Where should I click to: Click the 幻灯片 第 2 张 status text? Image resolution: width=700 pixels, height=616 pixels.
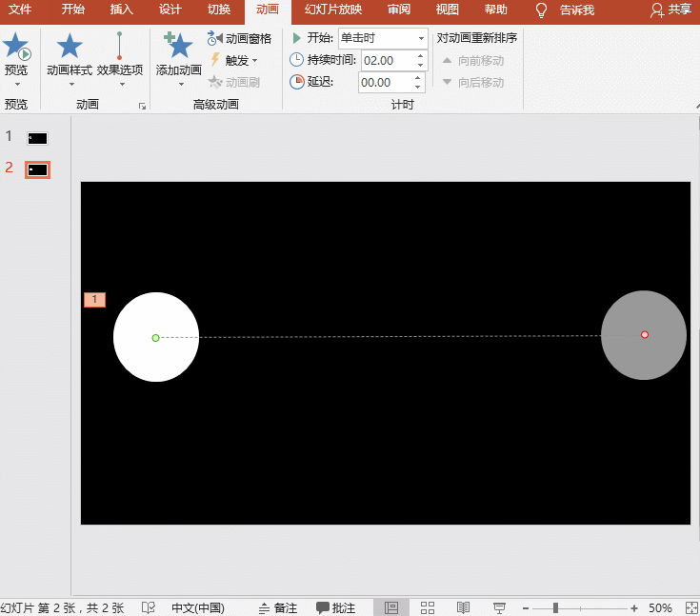(62, 608)
